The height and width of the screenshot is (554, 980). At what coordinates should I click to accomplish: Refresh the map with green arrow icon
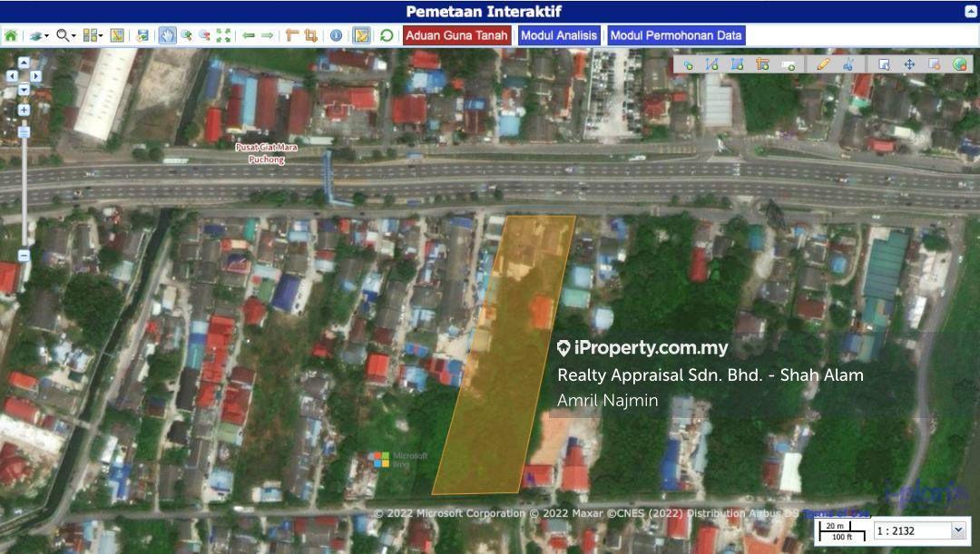point(387,35)
